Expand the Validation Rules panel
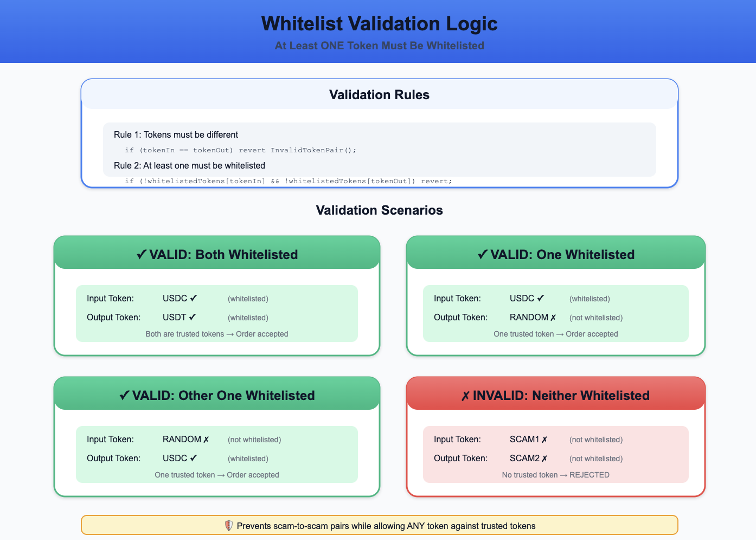The width and height of the screenshot is (756, 542). point(379,94)
